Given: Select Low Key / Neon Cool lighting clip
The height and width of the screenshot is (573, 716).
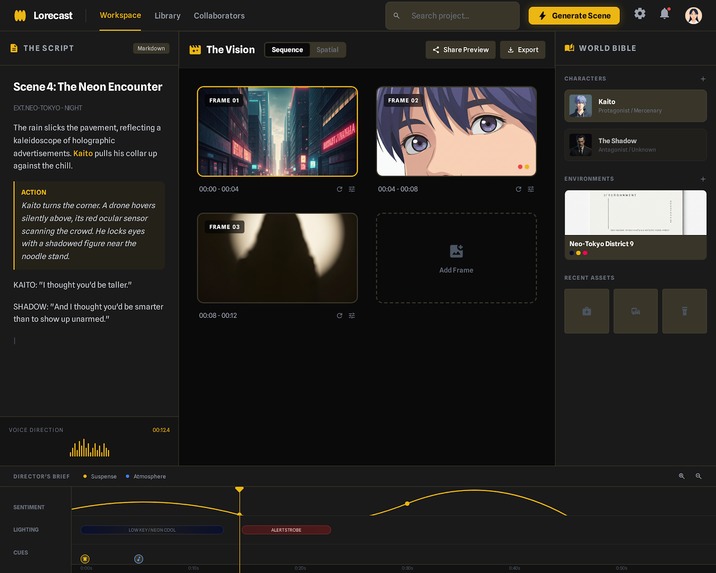Looking at the screenshot, I should (152, 530).
